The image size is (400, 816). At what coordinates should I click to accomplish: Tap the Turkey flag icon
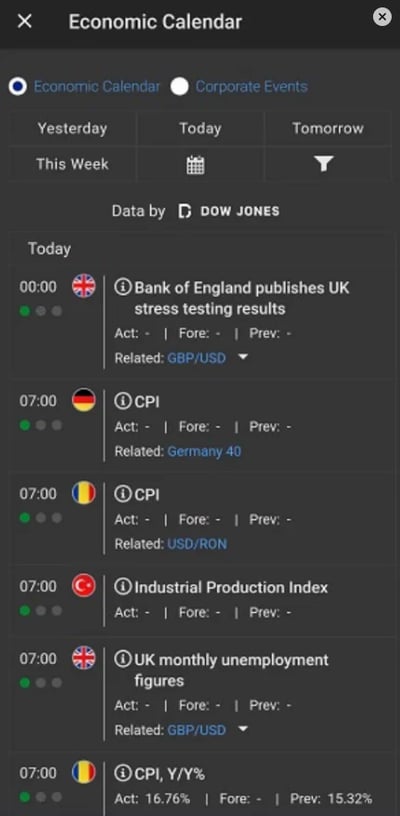(84, 586)
